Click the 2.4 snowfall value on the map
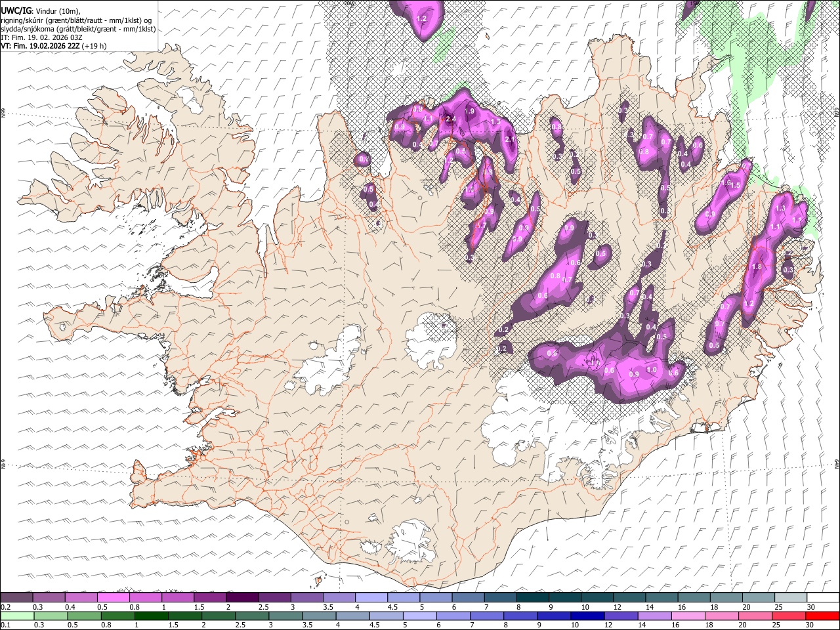Viewport: 840px width, 630px height. [450, 119]
